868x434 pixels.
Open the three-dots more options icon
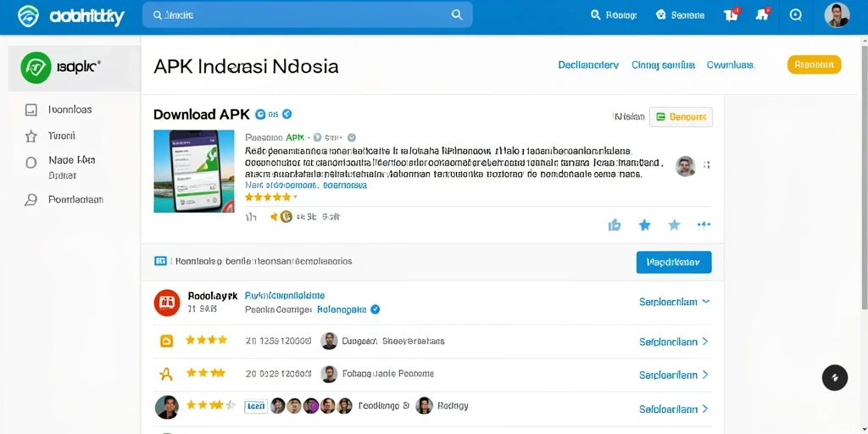tap(704, 225)
